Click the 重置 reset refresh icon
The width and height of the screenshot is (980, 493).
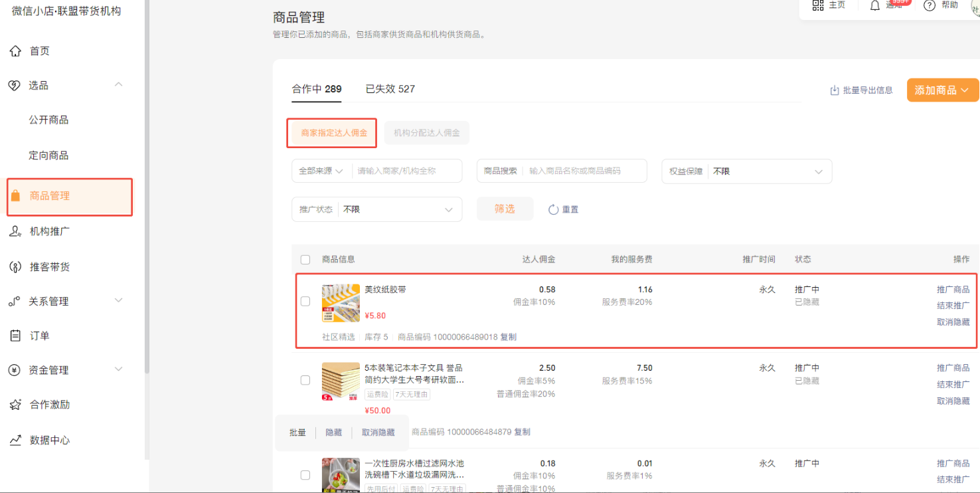point(553,209)
